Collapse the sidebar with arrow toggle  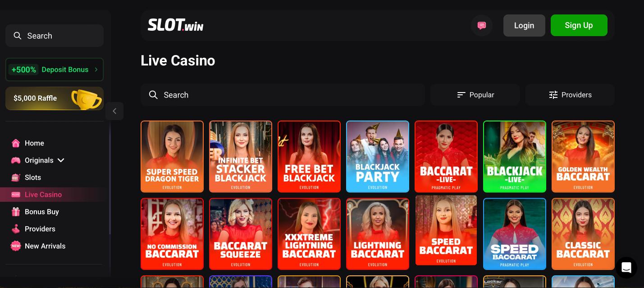[114, 111]
